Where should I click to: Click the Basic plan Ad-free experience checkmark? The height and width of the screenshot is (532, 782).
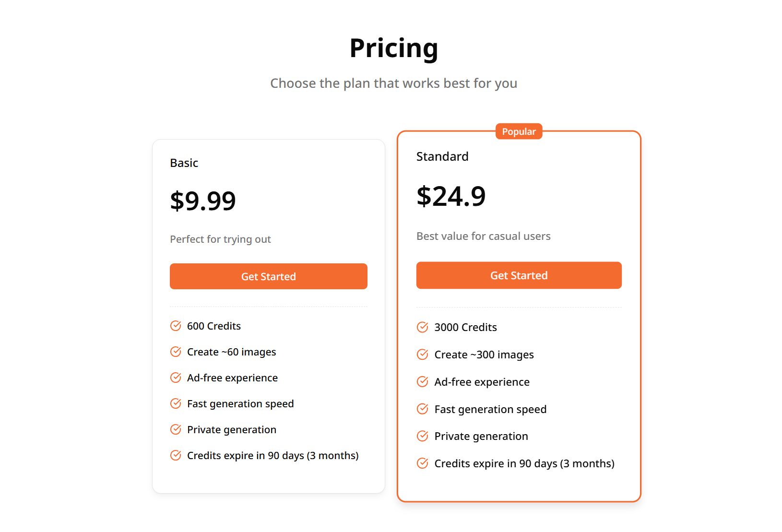point(176,378)
